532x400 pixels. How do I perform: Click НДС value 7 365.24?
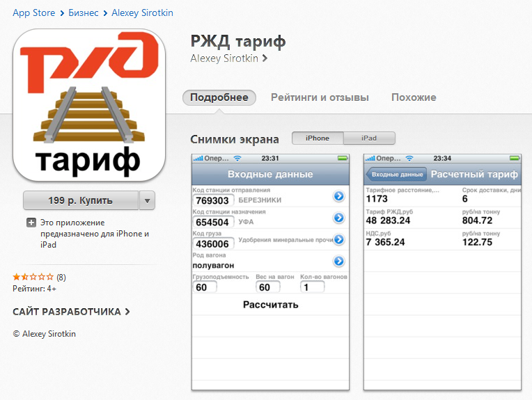(x=385, y=242)
